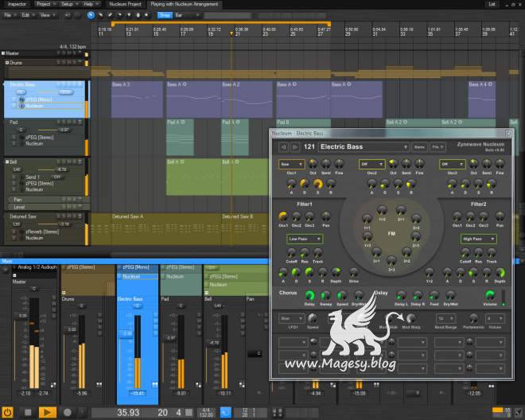Toggle Nucleum plugin on Pad track

click(x=21, y=144)
